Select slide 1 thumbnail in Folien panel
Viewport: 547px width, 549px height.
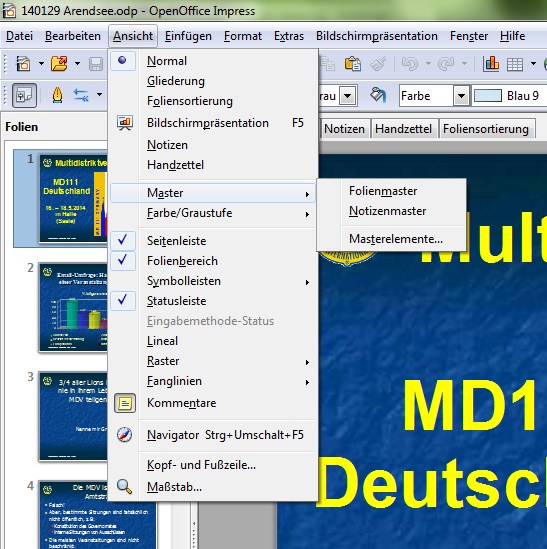coord(73,198)
